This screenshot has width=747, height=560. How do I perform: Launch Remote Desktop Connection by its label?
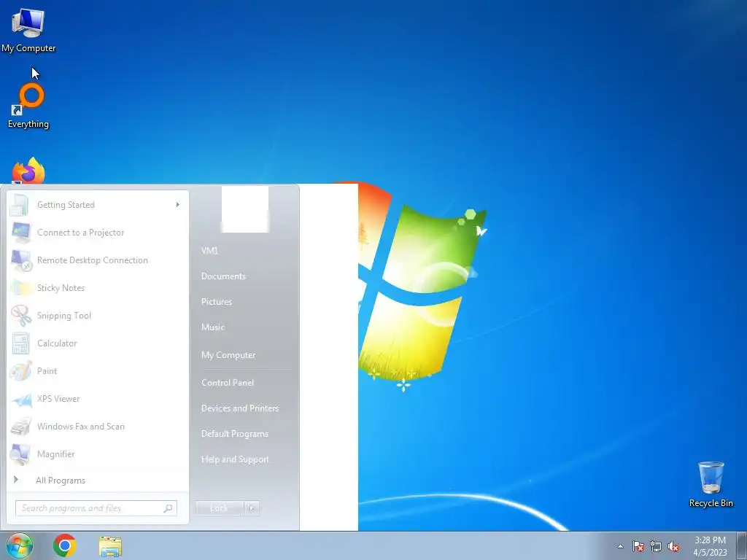pos(93,260)
